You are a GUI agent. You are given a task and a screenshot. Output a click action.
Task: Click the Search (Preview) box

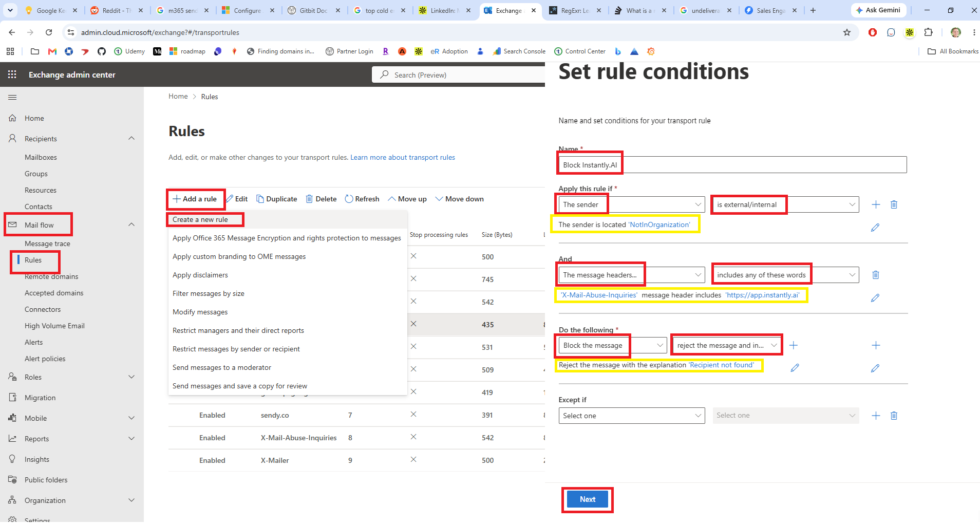click(x=459, y=74)
